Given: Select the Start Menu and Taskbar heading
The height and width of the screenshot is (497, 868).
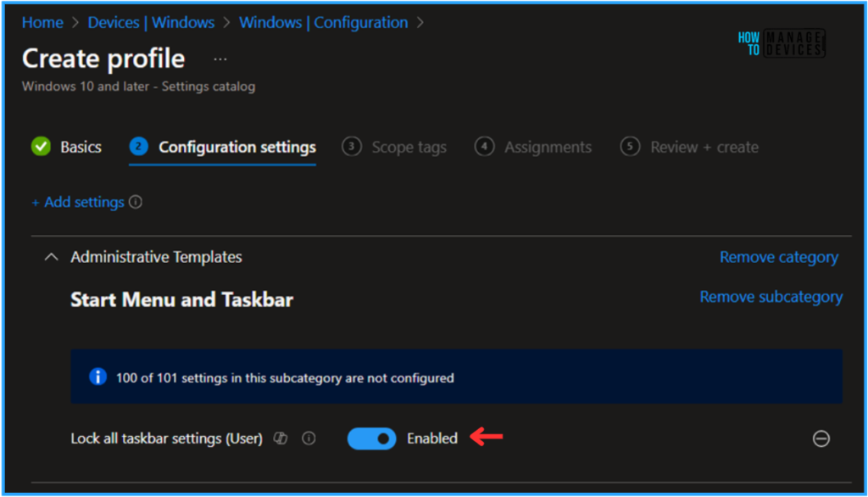Looking at the screenshot, I should 181,299.
